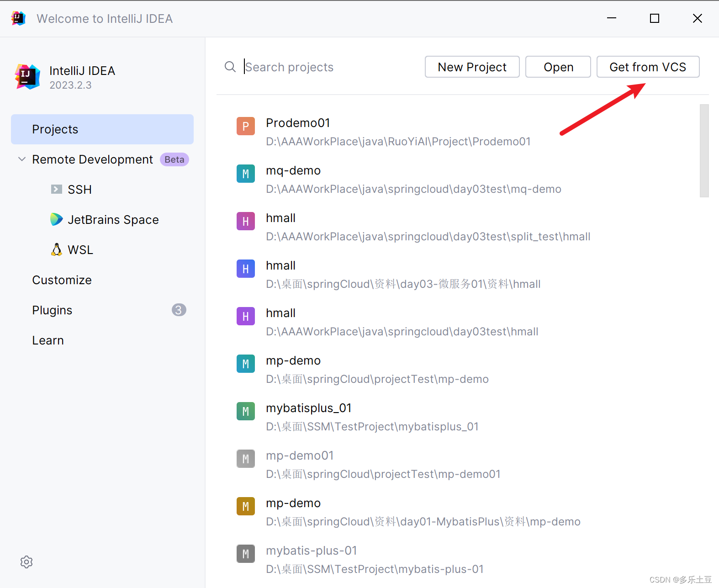Close the Welcome to IntelliJ IDEA window
Viewport: 719px width, 588px height.
click(698, 18)
